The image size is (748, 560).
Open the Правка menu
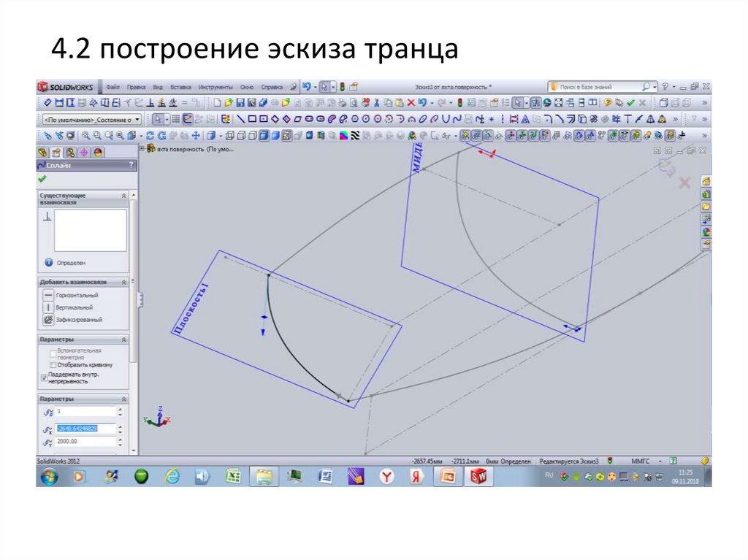[x=136, y=87]
